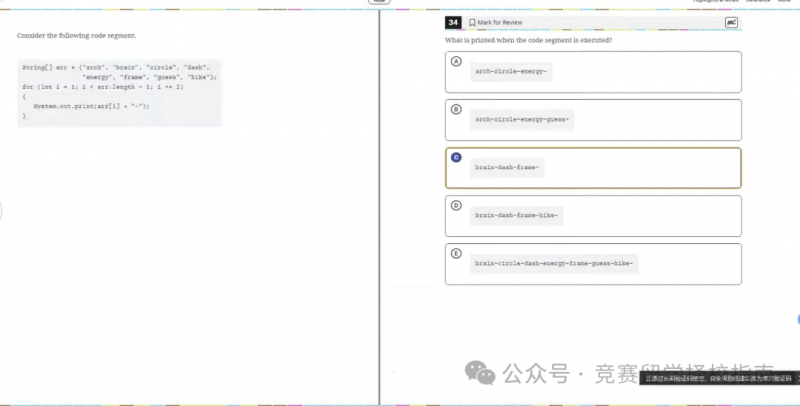
Task: Click inside the Java code segment block
Action: click(120, 92)
